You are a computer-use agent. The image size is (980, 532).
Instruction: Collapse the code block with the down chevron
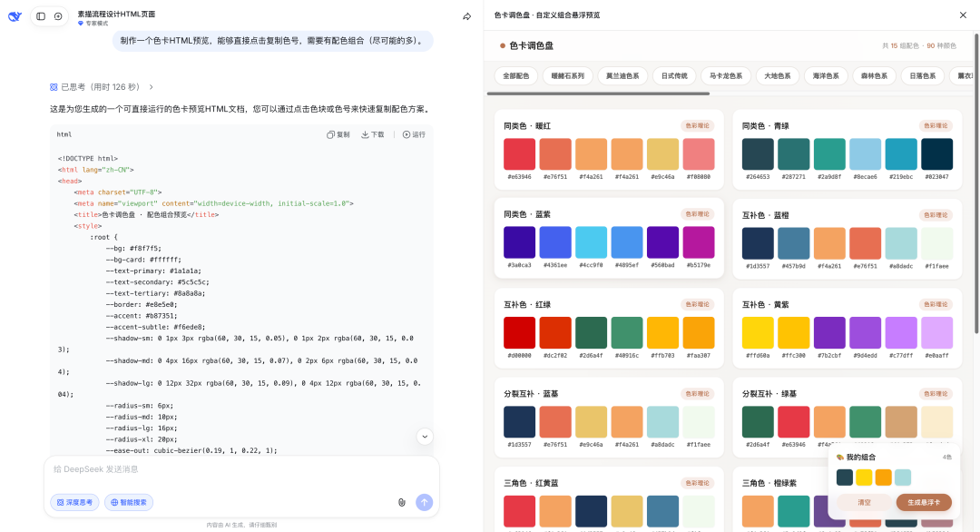point(424,436)
